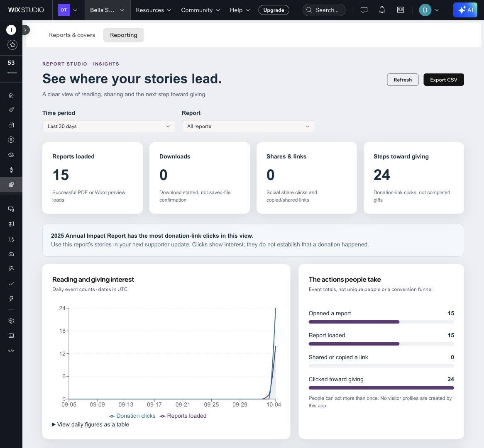Screen dimensions: 484x448
Task: Open the favorites star icon in sidebar
Action: click(12, 45)
